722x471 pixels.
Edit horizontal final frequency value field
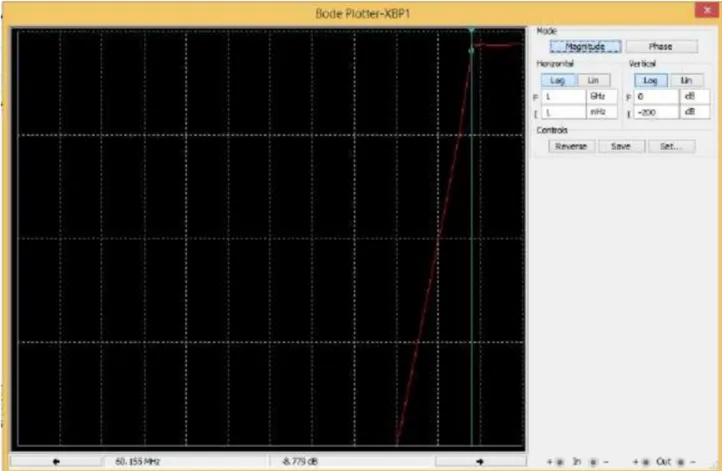click(x=563, y=97)
